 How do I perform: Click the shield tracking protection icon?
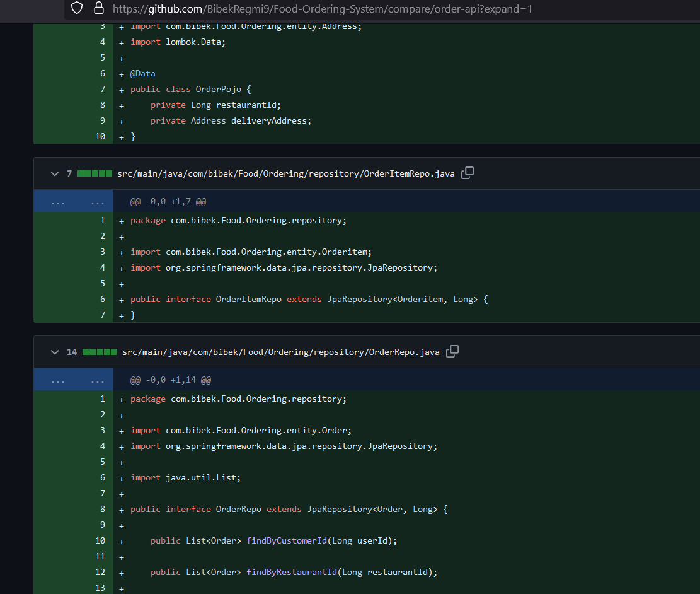(x=77, y=8)
